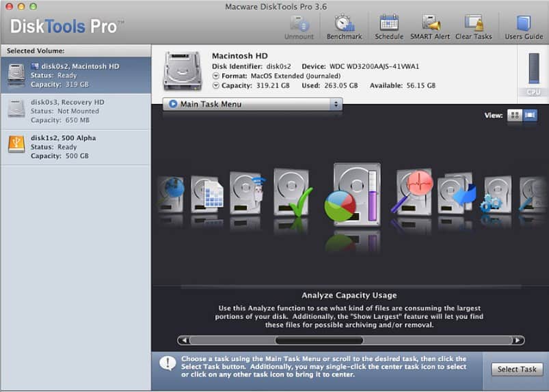Click the exclamation info bubble icon
Image resolution: width=549 pixels, height=392 pixels.
tap(168, 363)
